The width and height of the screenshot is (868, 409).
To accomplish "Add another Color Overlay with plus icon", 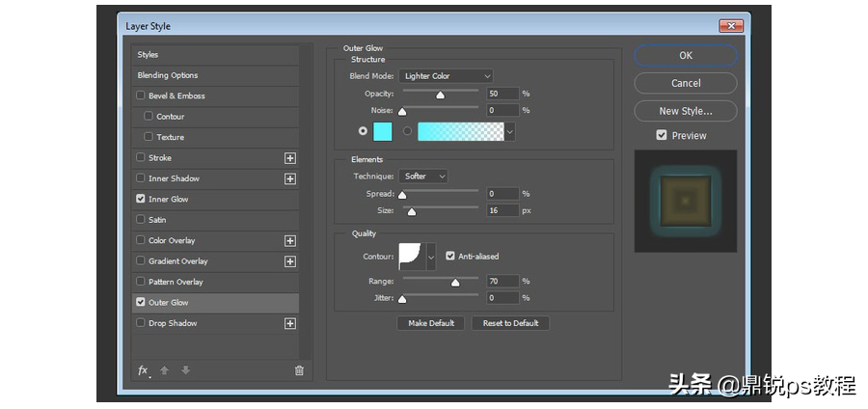I will (x=290, y=241).
